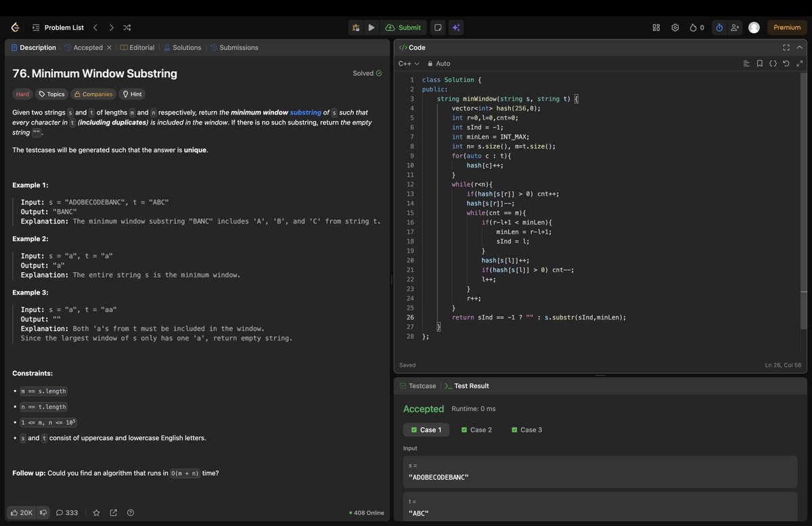Reveal the Hint

tap(131, 94)
